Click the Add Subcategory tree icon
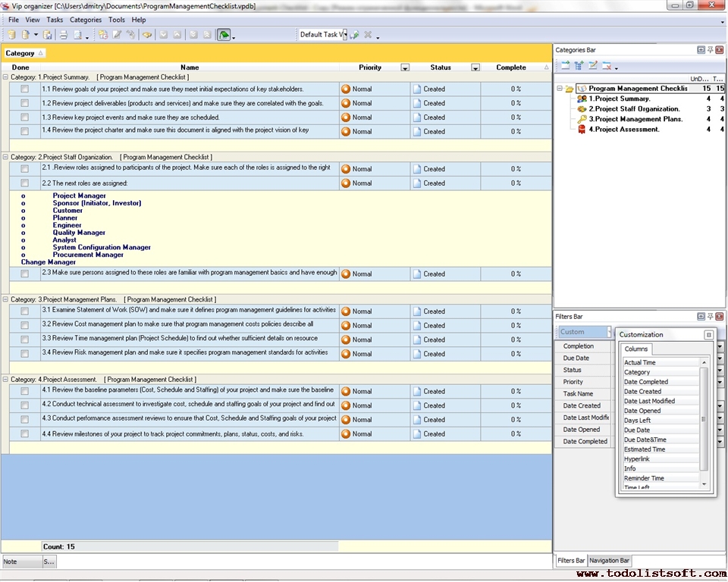The width and height of the screenshot is (728, 582). [579, 66]
